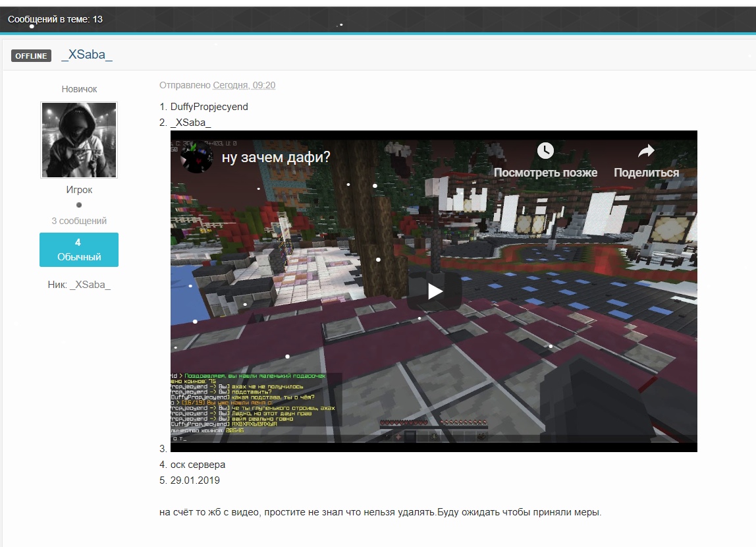
Task: Click the post timestamp "Сегодня, 09:20"
Action: 244,86
